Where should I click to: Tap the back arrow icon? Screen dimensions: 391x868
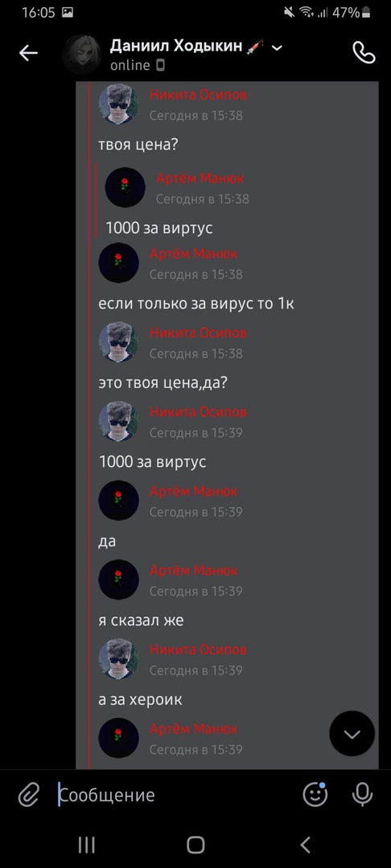coord(28,53)
